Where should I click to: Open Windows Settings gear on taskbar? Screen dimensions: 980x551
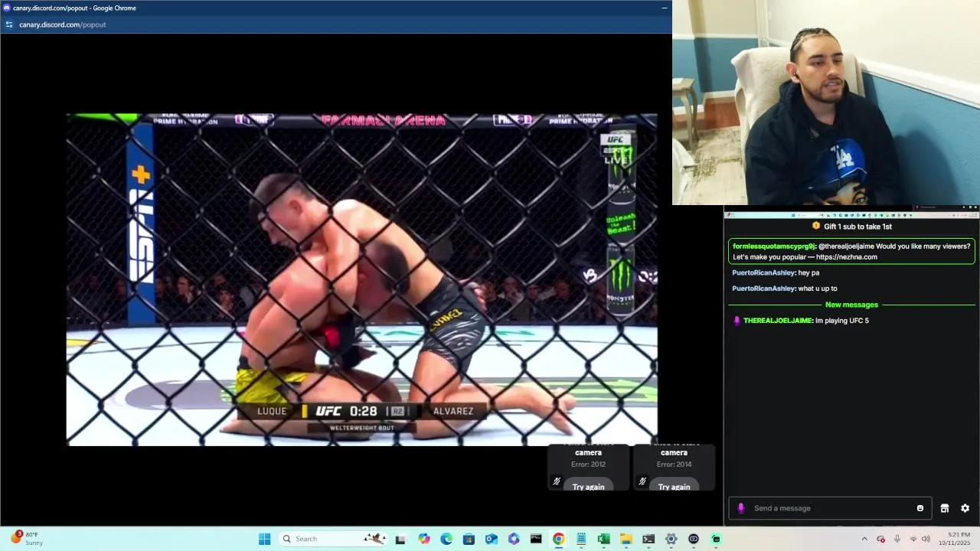(671, 539)
